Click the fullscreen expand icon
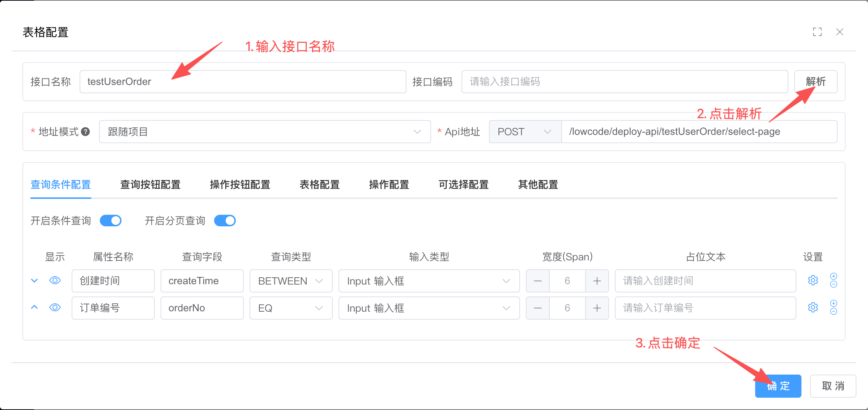This screenshot has width=868, height=410. coord(817,32)
